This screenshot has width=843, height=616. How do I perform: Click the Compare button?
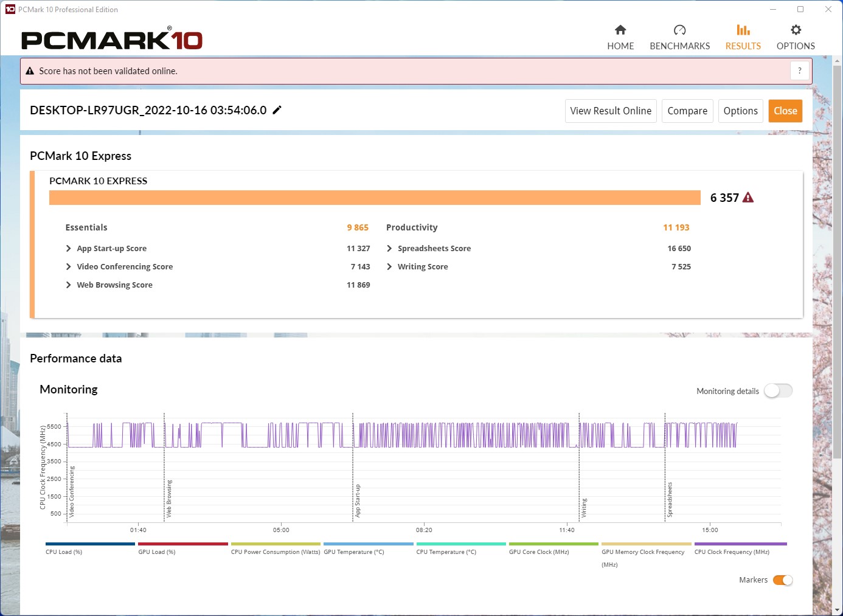(x=687, y=111)
